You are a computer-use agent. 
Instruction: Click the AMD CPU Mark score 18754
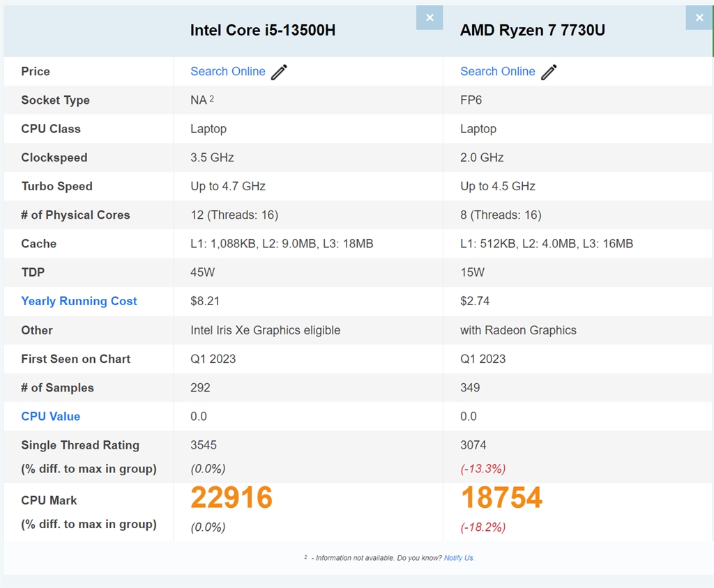tap(501, 498)
